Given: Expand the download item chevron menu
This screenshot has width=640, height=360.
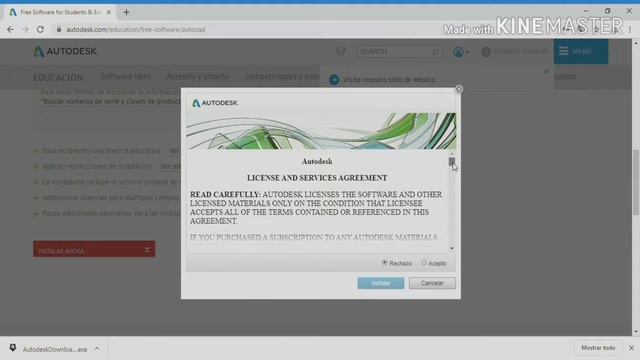Looking at the screenshot, I should (97, 349).
